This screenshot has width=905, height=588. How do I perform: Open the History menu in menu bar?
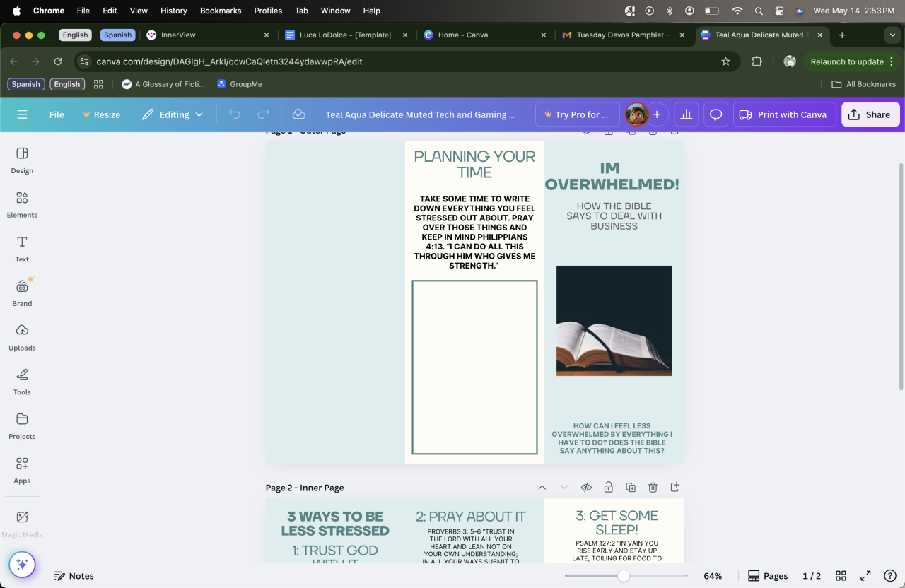(x=173, y=11)
